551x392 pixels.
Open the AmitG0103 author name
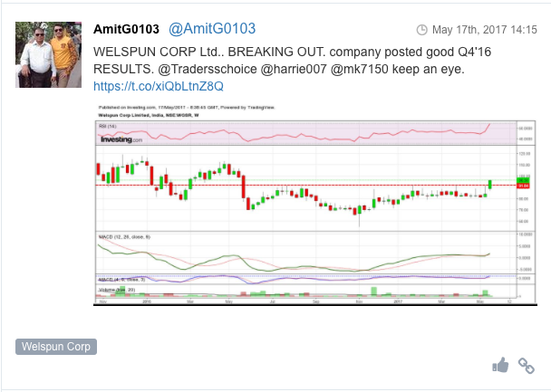126,29
